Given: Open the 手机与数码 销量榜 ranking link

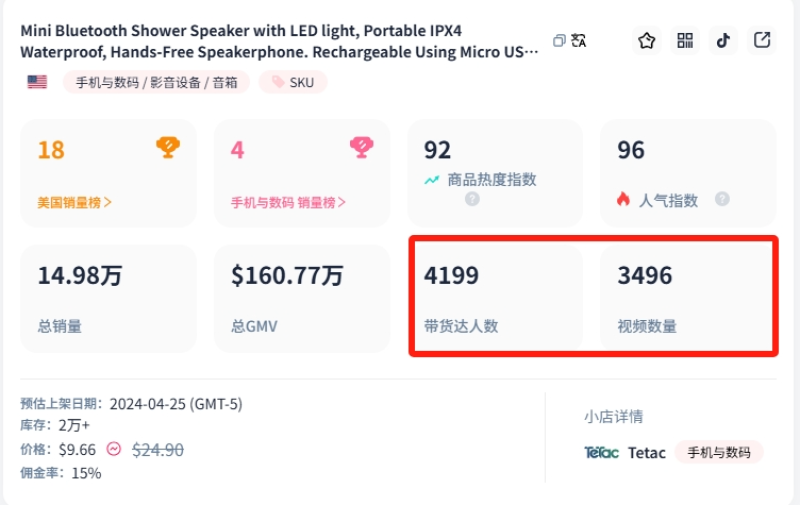Looking at the screenshot, I should click(288, 202).
